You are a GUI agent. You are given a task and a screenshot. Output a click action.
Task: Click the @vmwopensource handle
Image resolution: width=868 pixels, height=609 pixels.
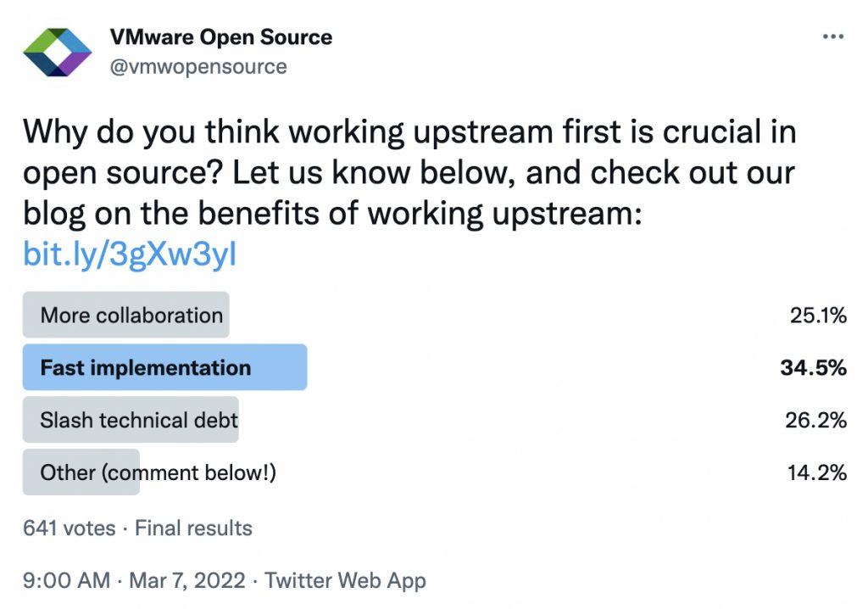click(199, 66)
